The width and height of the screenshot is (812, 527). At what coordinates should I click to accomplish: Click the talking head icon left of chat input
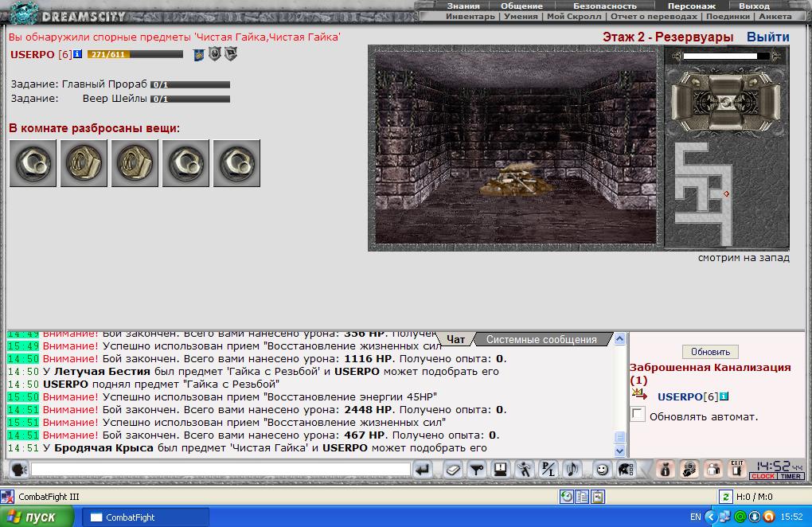(19, 470)
